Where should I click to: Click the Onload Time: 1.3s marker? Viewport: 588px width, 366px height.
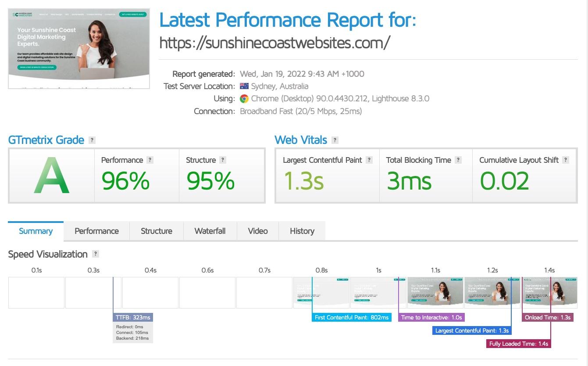[x=548, y=317]
